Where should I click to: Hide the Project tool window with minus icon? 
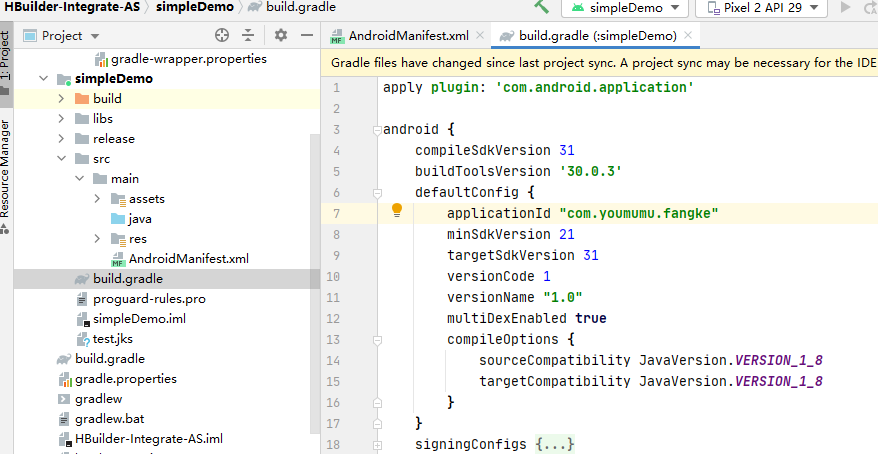306,35
